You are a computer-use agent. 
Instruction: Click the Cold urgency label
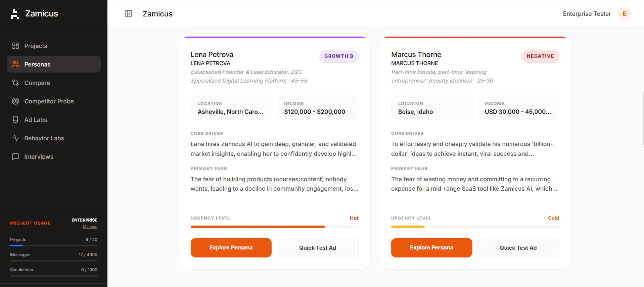coord(553,218)
